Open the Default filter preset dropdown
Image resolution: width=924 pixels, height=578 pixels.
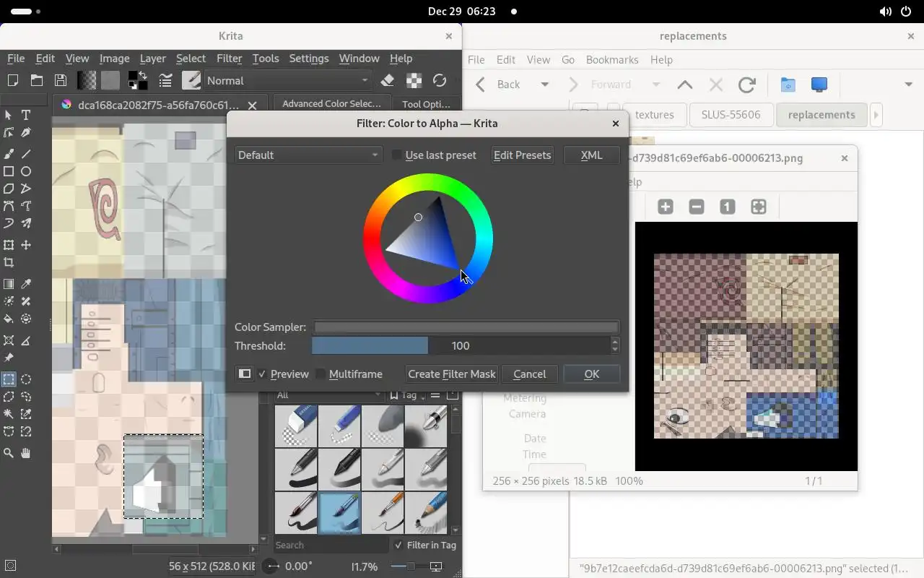(x=308, y=155)
